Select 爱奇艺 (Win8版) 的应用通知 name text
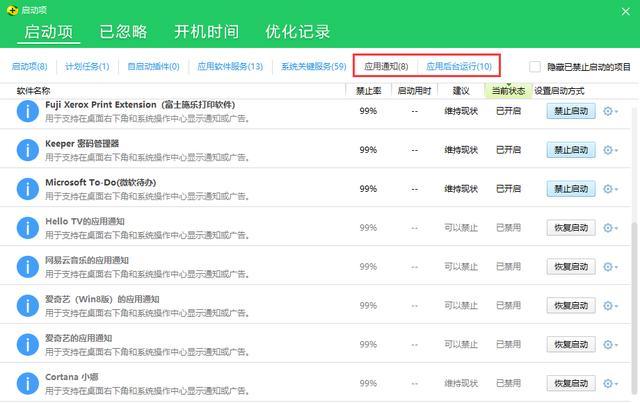The image size is (640, 403). click(x=102, y=299)
